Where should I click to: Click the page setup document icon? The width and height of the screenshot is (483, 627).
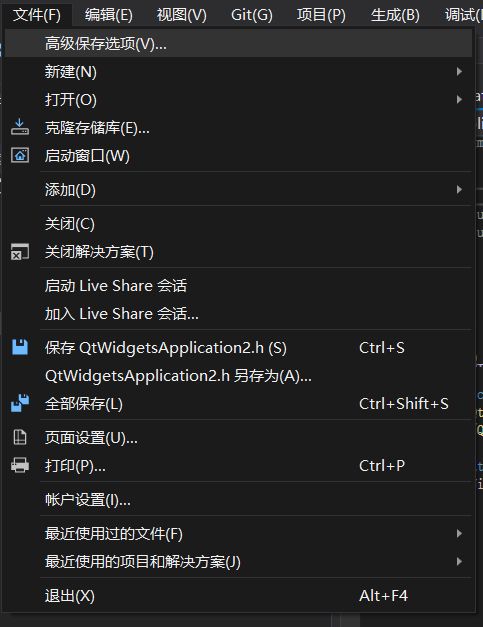[x=20, y=437]
